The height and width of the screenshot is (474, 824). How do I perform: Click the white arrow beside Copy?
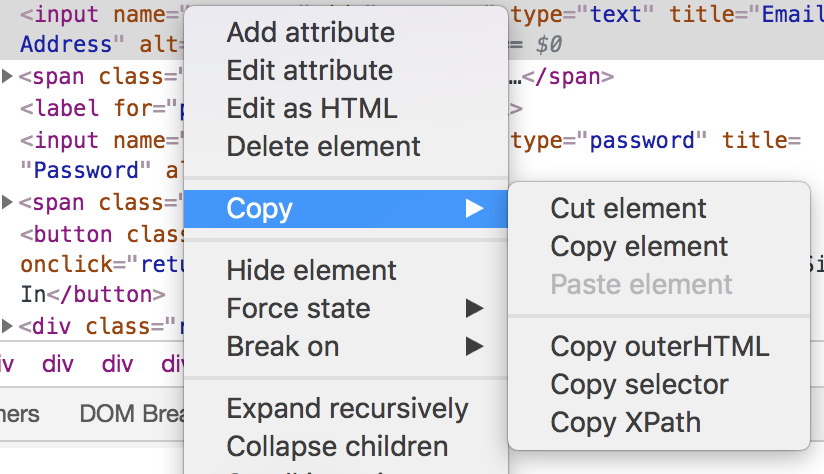point(474,209)
